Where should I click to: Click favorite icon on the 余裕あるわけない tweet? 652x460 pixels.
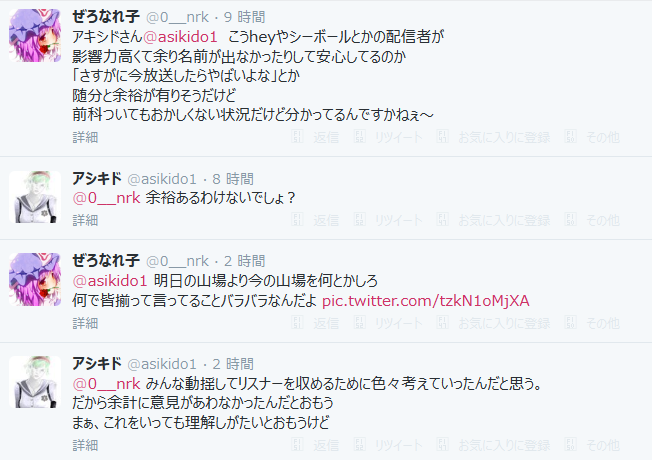click(442, 220)
